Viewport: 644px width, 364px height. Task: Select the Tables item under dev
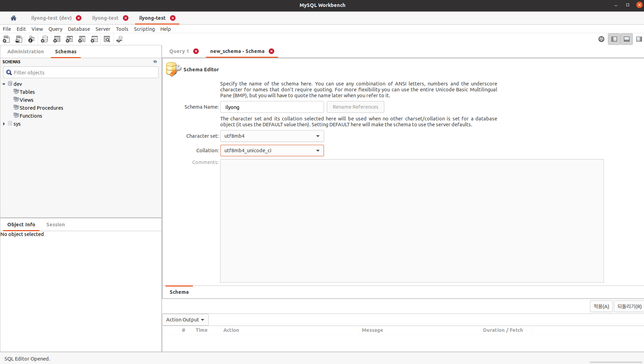click(x=27, y=92)
